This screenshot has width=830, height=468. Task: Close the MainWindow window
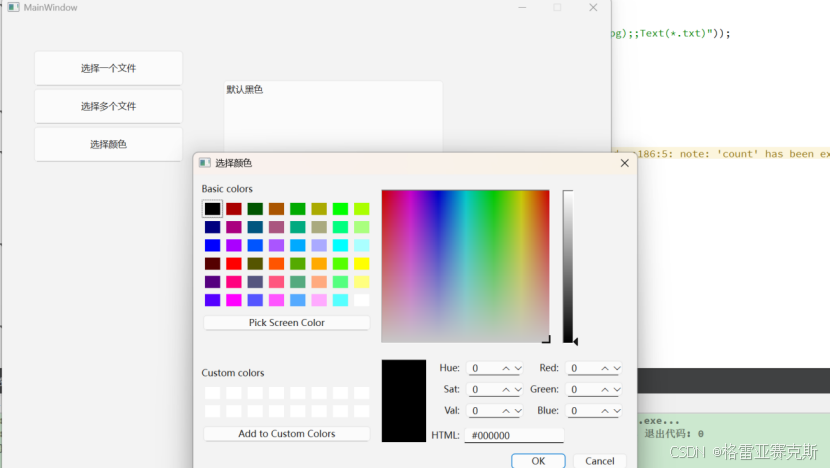[x=593, y=7]
